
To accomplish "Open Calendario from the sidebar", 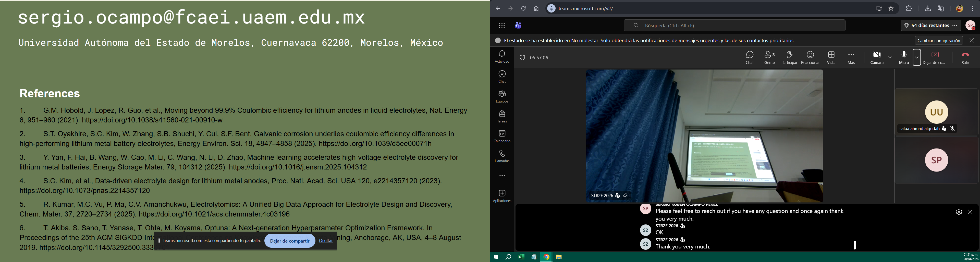I will click(x=502, y=136).
